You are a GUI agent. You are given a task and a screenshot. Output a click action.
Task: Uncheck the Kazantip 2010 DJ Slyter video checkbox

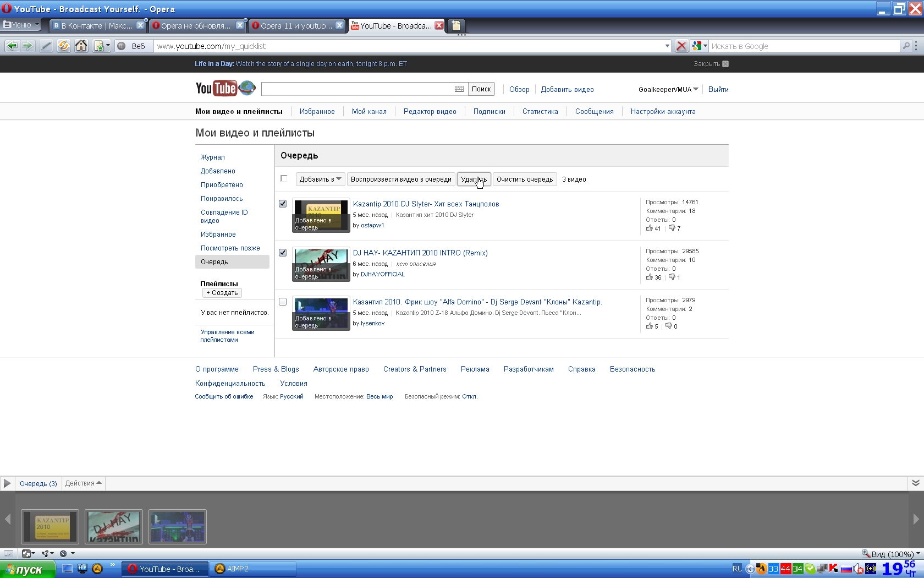click(283, 204)
